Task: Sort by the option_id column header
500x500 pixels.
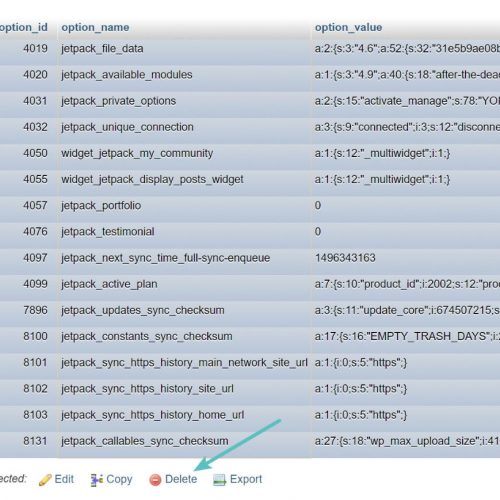Action: tap(24, 27)
